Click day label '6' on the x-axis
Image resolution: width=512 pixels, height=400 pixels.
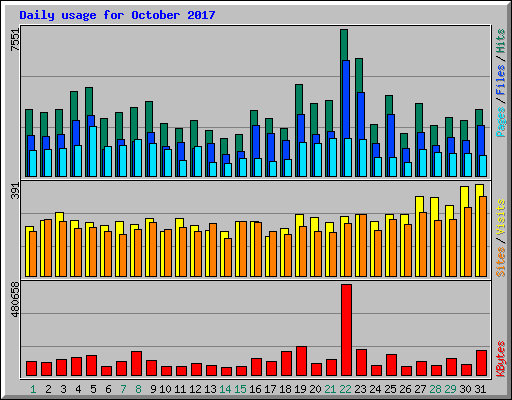[x=108, y=389]
